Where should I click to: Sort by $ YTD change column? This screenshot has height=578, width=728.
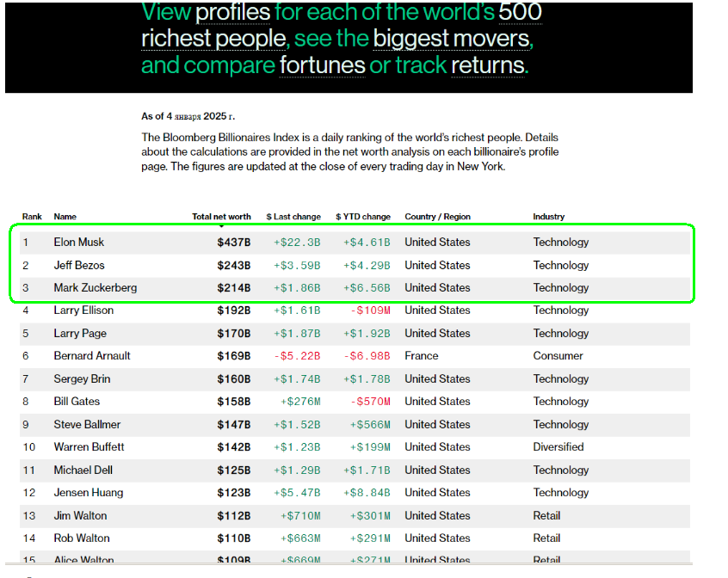(x=363, y=217)
